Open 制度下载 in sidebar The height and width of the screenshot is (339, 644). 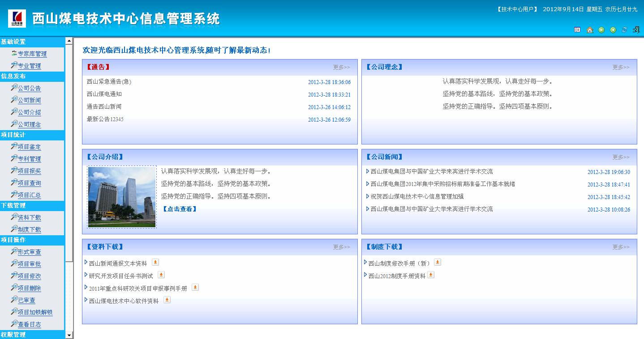point(29,230)
